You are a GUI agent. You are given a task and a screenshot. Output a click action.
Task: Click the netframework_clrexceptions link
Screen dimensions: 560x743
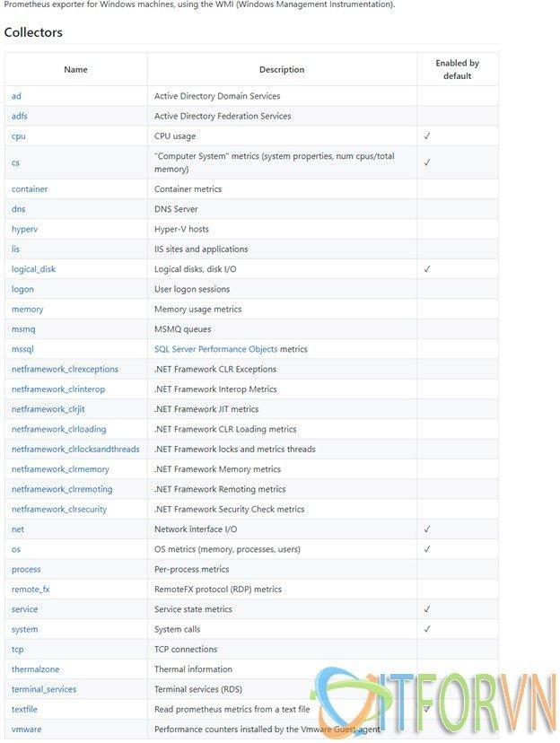65,369
